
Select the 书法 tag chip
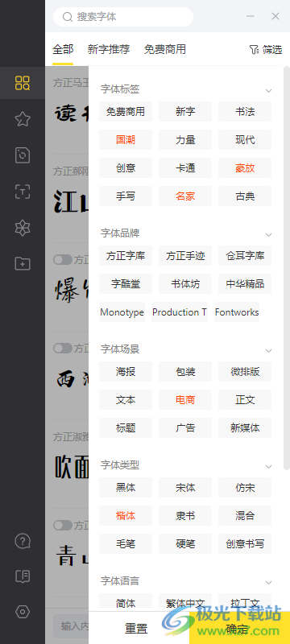245,112
